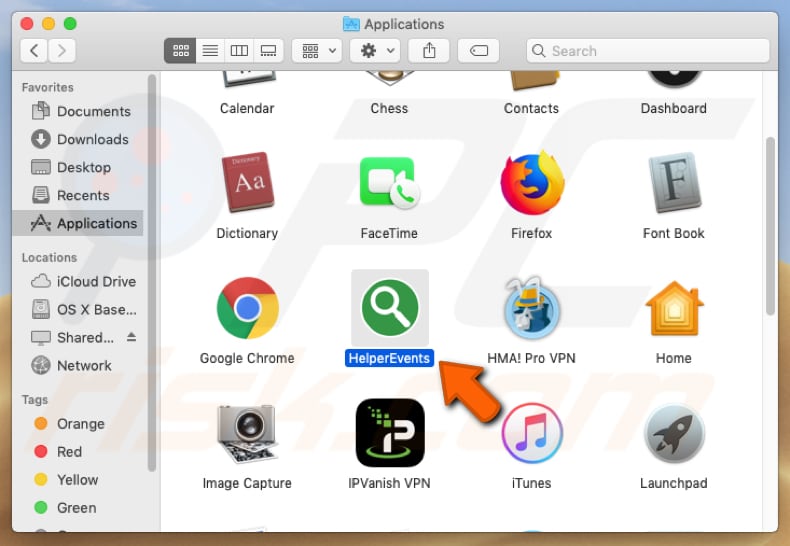Select the Launchpad rocket icon
The width and height of the screenshot is (790, 546).
pos(674,433)
